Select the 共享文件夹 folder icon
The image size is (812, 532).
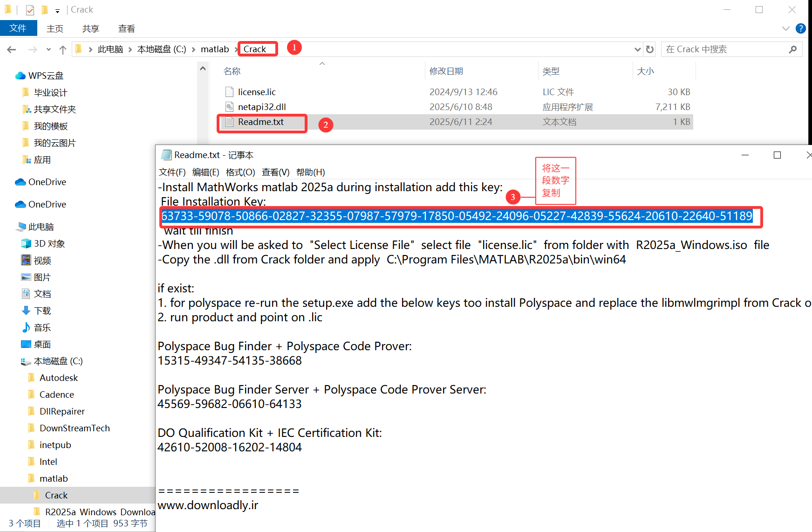point(27,109)
